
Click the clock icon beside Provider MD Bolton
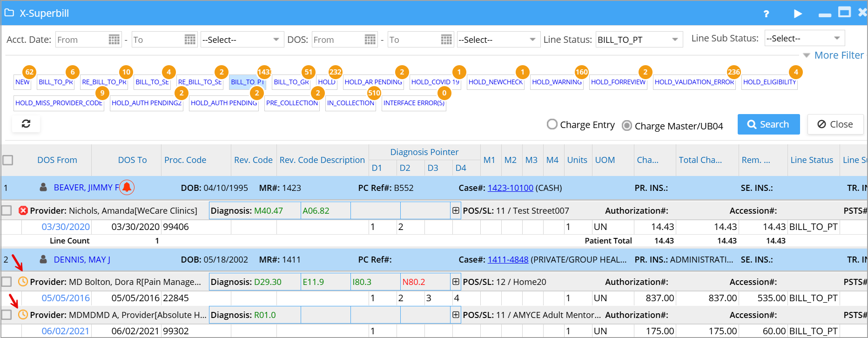coord(23,282)
